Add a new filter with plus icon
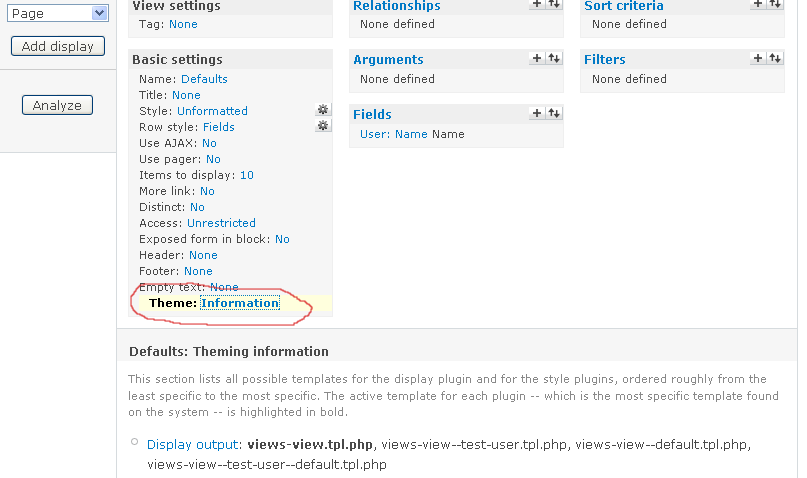The width and height of the screenshot is (807, 478). (x=758, y=59)
